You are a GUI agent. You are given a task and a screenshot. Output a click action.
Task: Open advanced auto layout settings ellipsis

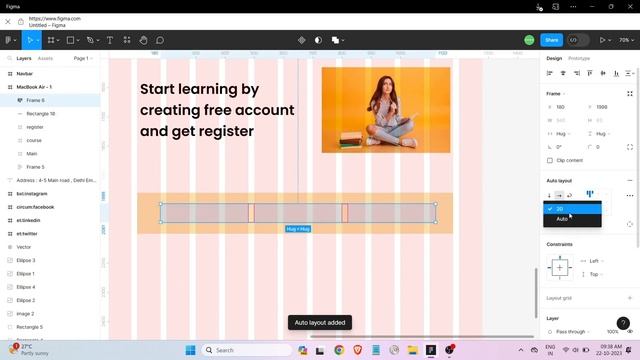(630, 196)
